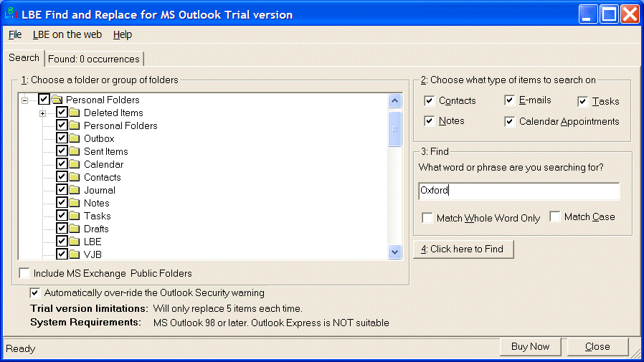Viewport: 644px width, 362px height.
Task: Click the Tasks folder icon
Action: 75,216
